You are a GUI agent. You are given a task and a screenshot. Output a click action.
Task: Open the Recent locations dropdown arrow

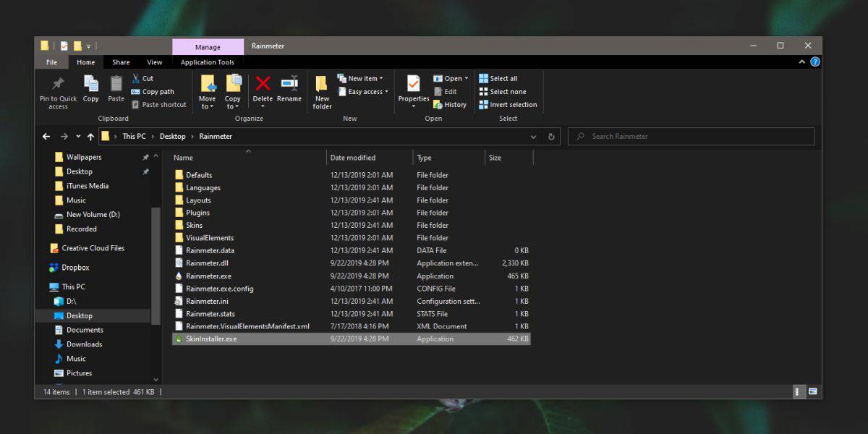pos(77,136)
